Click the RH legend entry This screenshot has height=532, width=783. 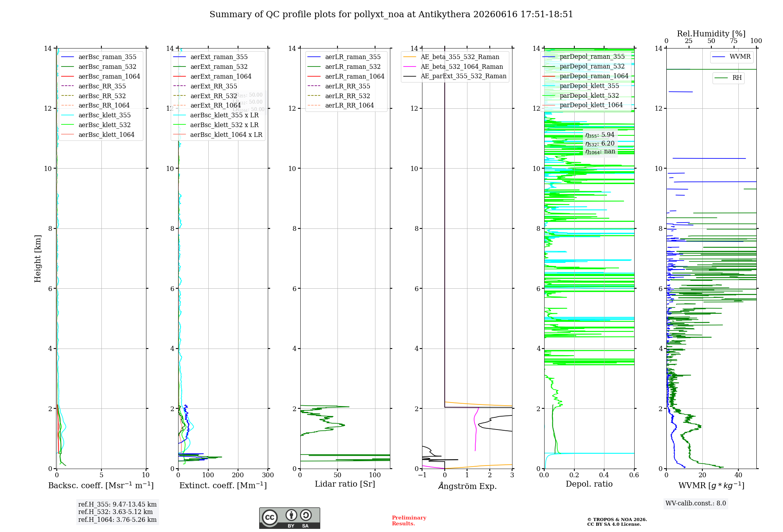point(728,78)
